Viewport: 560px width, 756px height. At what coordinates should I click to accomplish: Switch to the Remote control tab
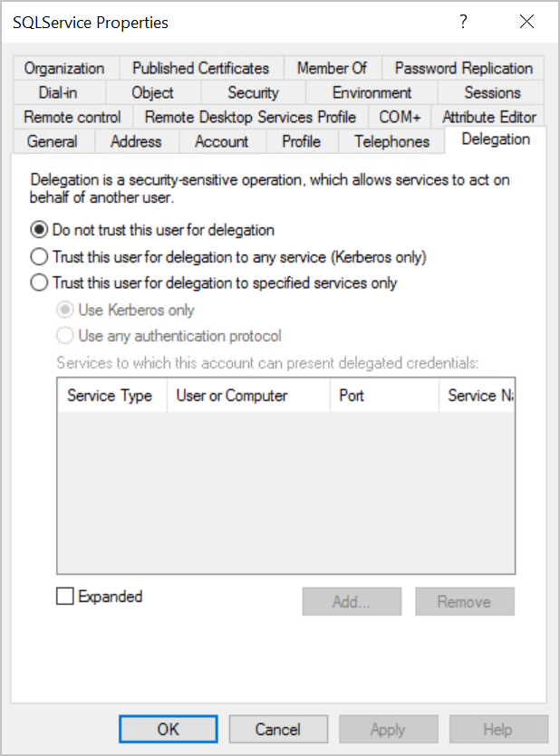pos(72,116)
